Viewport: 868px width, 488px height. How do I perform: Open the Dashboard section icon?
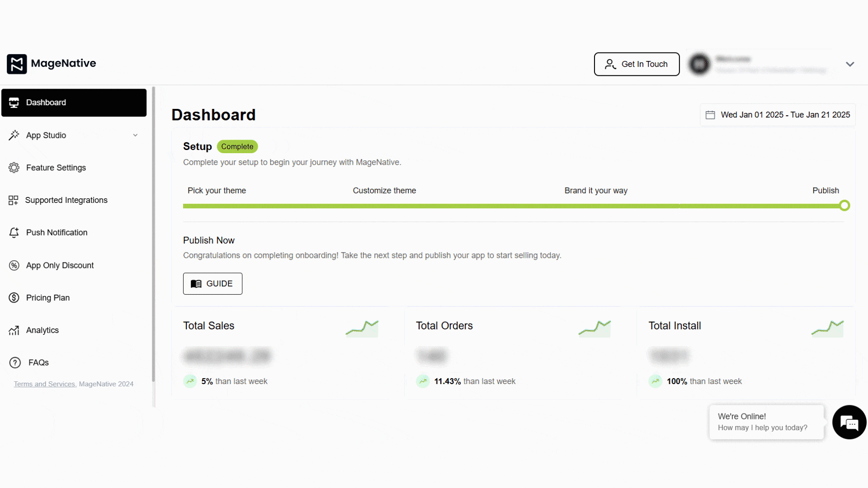(14, 103)
